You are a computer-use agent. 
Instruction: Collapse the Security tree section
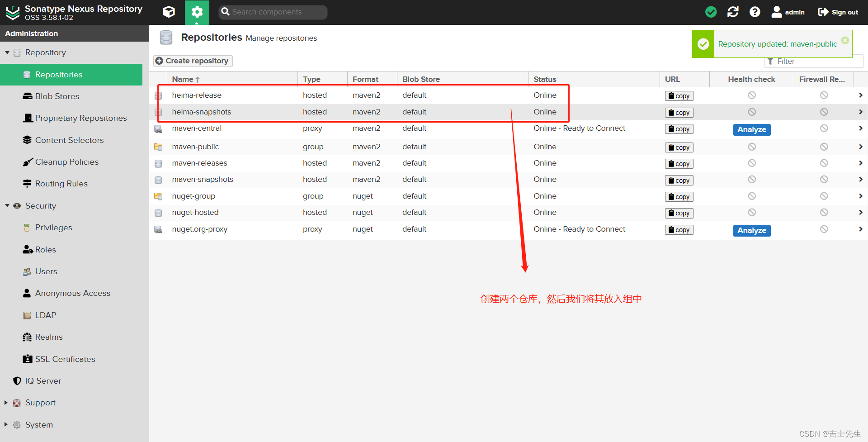point(7,205)
